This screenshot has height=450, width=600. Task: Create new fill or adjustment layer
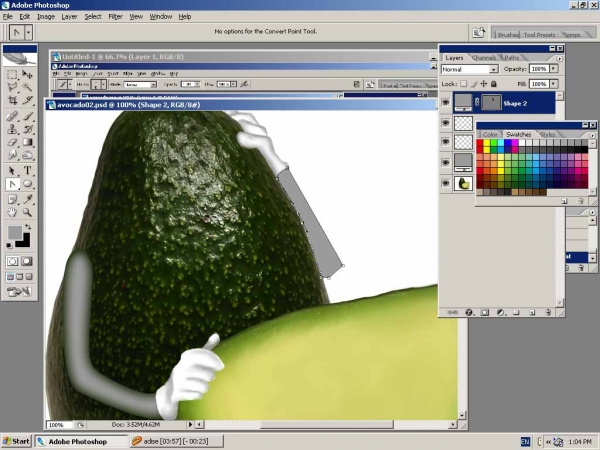(500, 312)
